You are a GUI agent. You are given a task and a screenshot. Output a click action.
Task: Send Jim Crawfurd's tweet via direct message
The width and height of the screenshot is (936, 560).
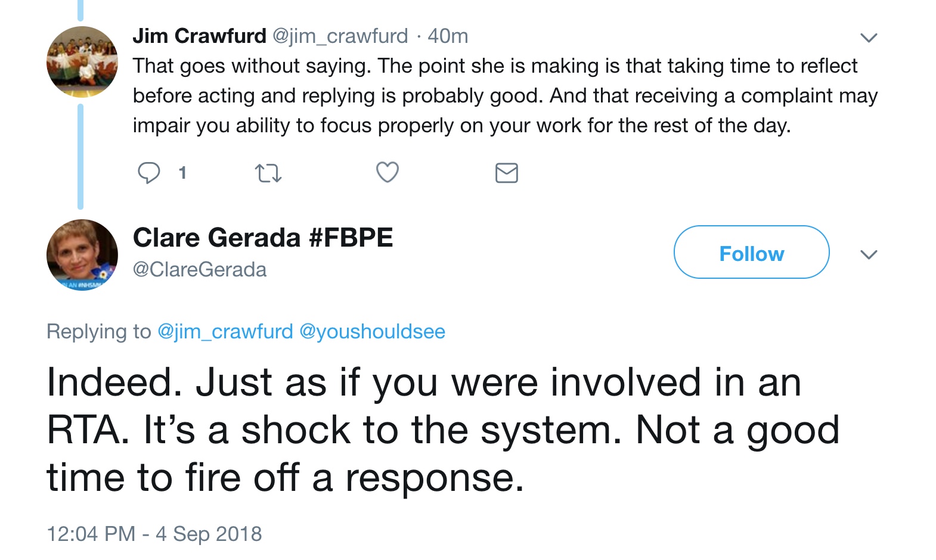click(x=506, y=173)
